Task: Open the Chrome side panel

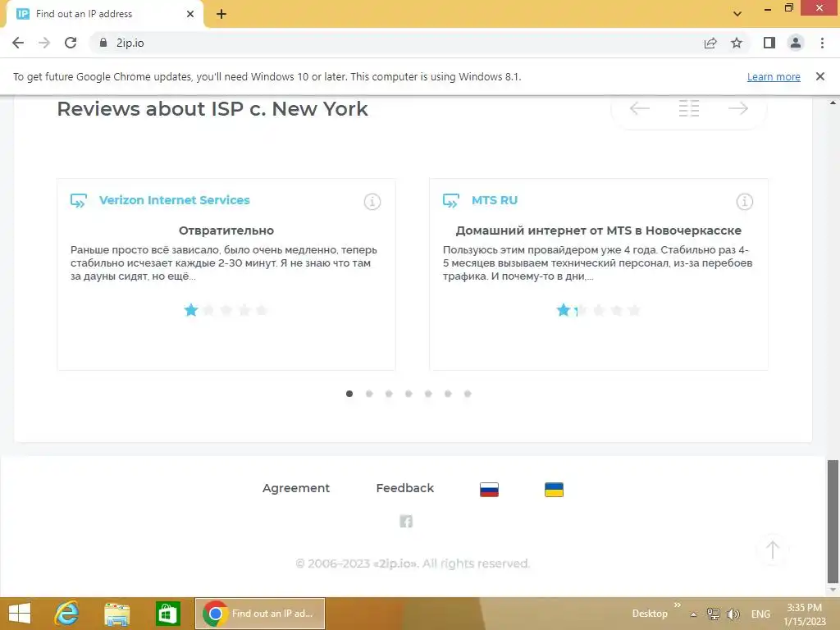Action: (769, 43)
